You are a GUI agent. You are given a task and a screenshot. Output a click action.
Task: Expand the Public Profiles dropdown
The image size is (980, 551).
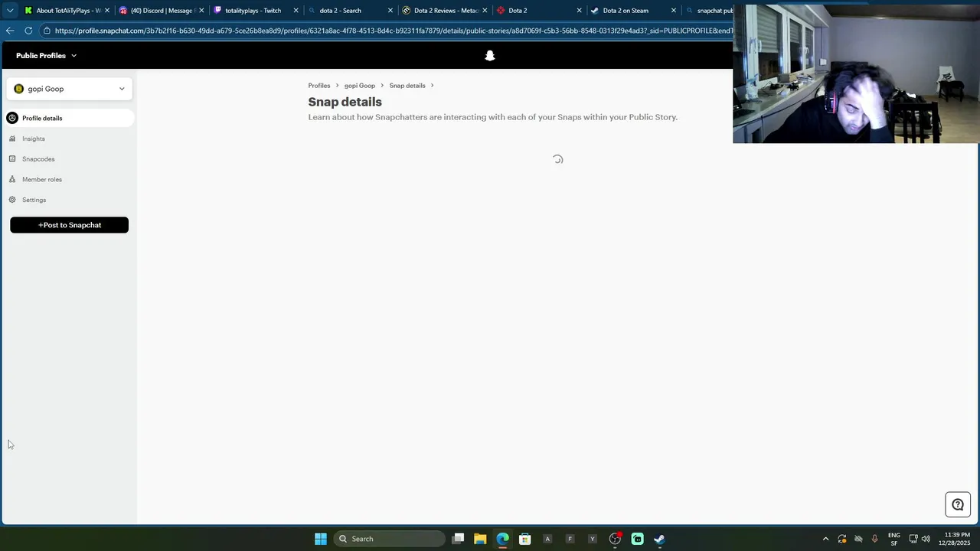[x=46, y=55]
